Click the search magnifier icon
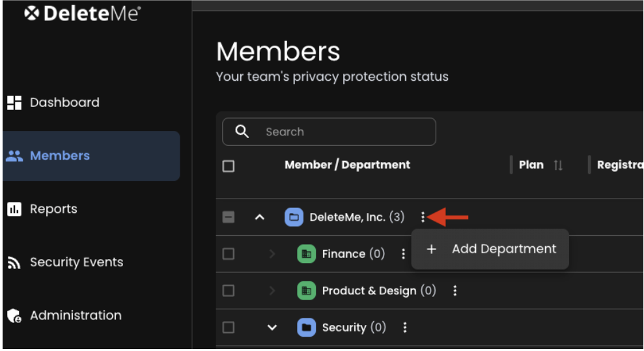Image resolution: width=644 pixels, height=351 pixels. (242, 132)
